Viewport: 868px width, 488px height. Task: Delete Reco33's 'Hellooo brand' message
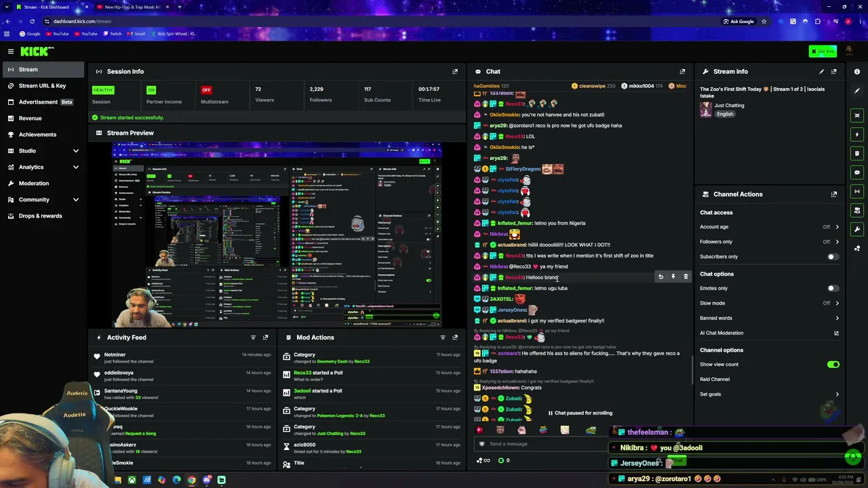(x=686, y=277)
